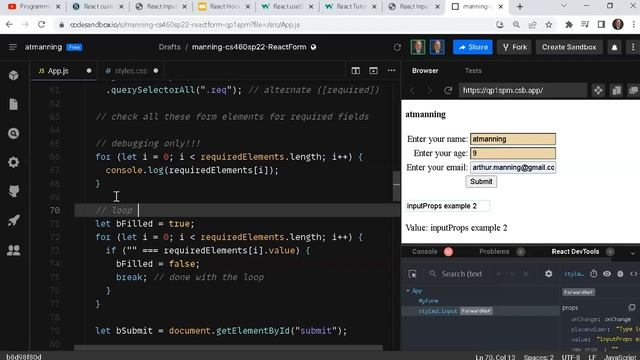640x360 pixels.
Task: Open the React DevTools tab
Action: click(575, 252)
